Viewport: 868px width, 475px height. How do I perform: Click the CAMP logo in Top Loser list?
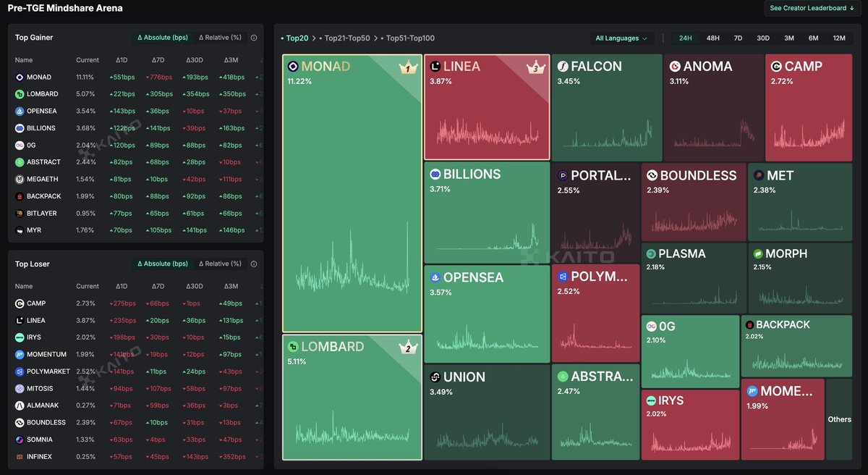20,303
